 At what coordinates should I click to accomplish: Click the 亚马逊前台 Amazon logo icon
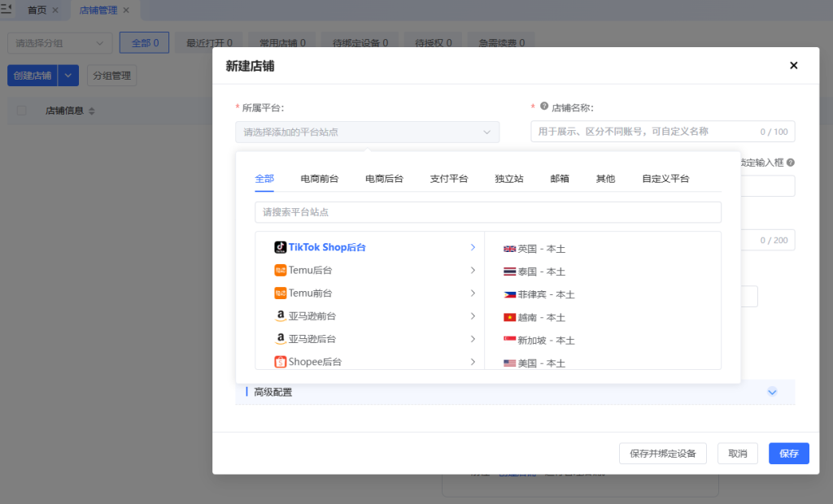click(280, 315)
